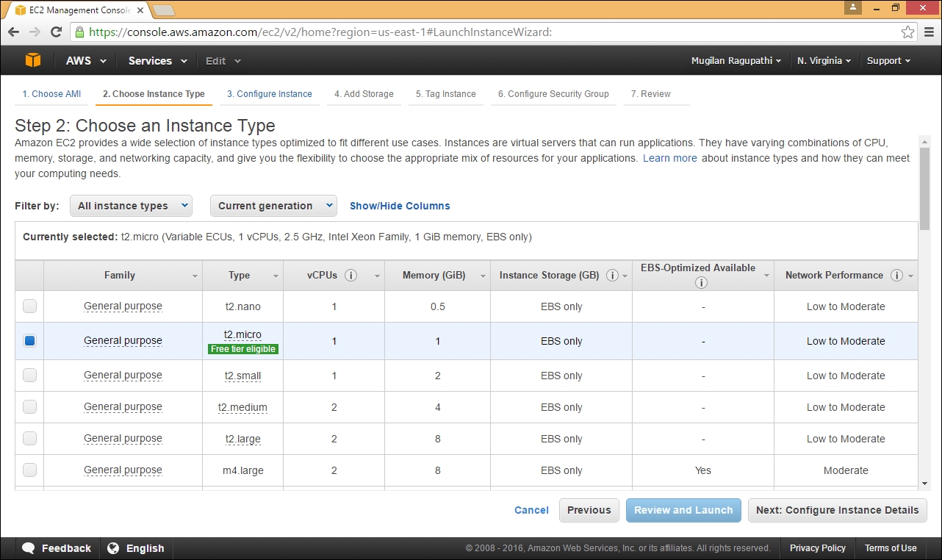Open the All instance types filter dropdown

click(x=131, y=206)
